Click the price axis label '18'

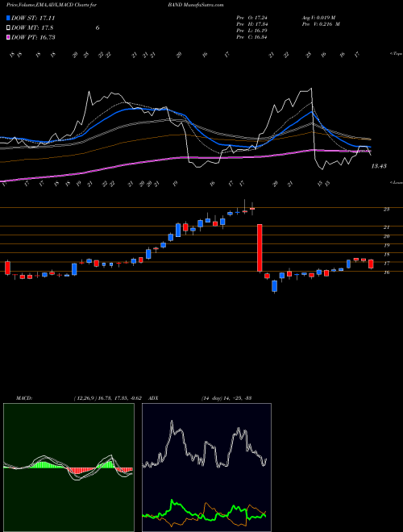click(386, 255)
